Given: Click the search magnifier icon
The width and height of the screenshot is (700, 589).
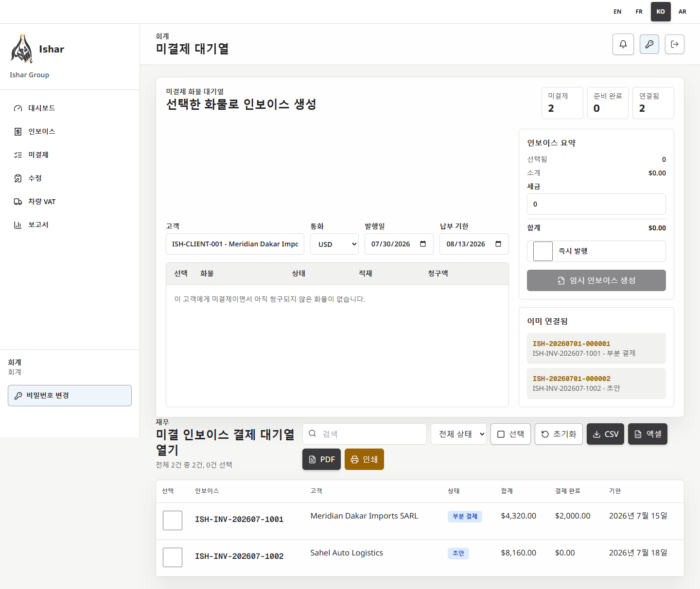Looking at the screenshot, I should (x=313, y=433).
